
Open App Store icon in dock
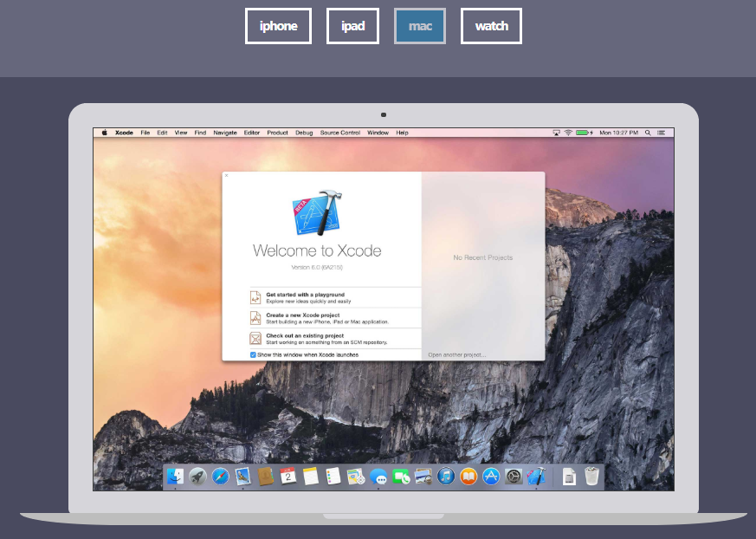(x=491, y=477)
